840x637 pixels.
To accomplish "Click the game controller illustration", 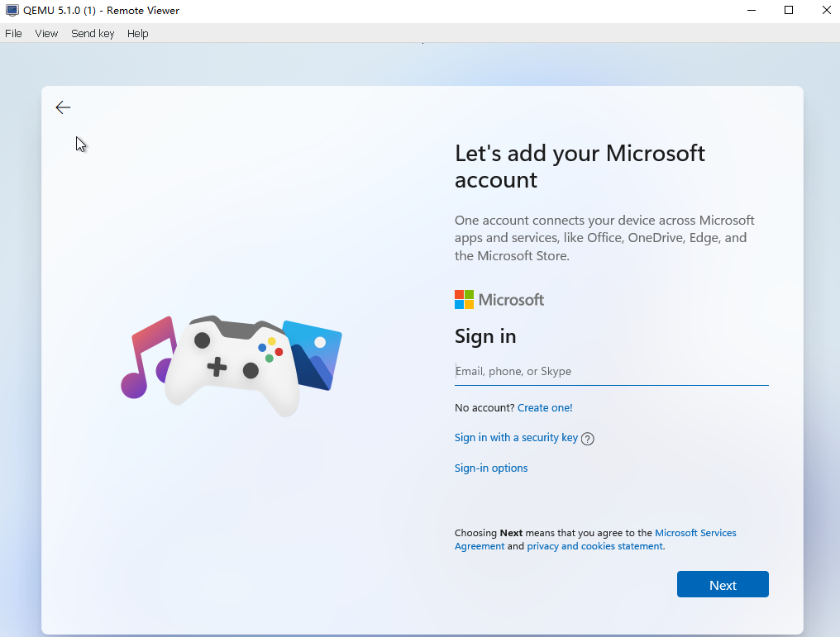I will tap(231, 364).
